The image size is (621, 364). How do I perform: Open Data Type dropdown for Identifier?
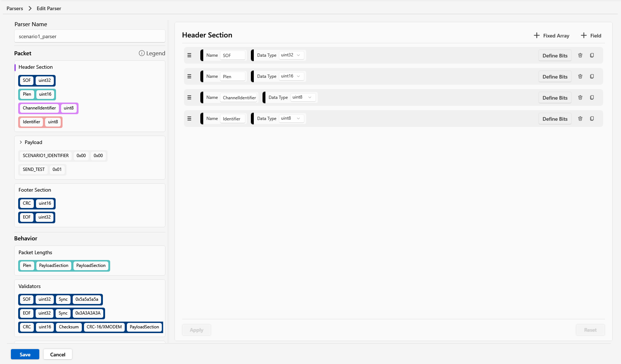click(291, 119)
